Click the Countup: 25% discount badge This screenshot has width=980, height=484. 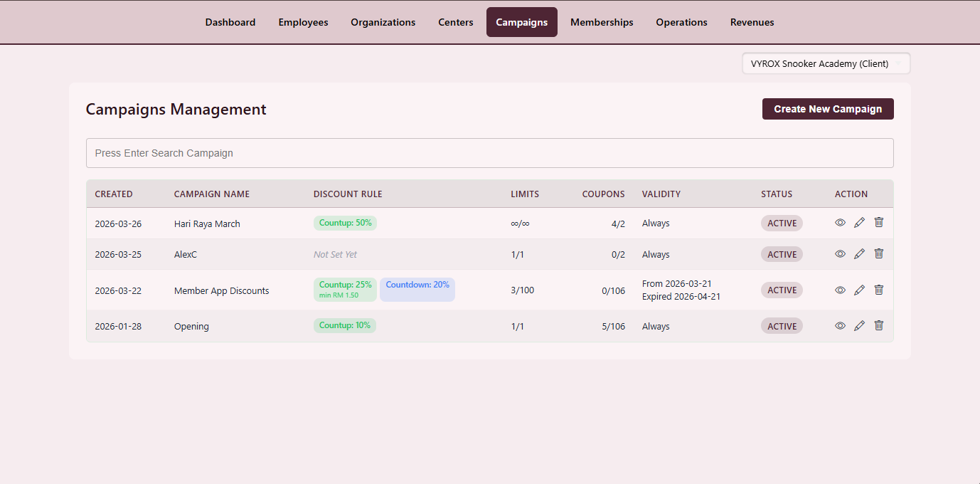click(x=345, y=289)
